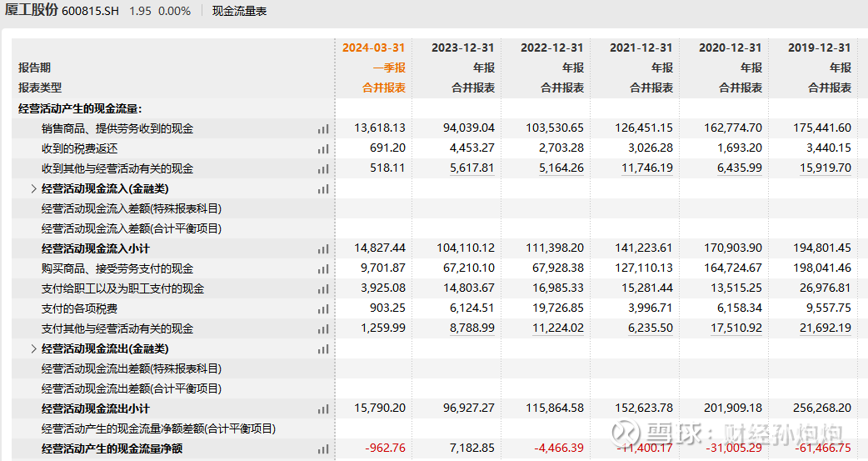868x461 pixels.
Task: Select the 2024-03-31 report period column
Action: (373, 48)
